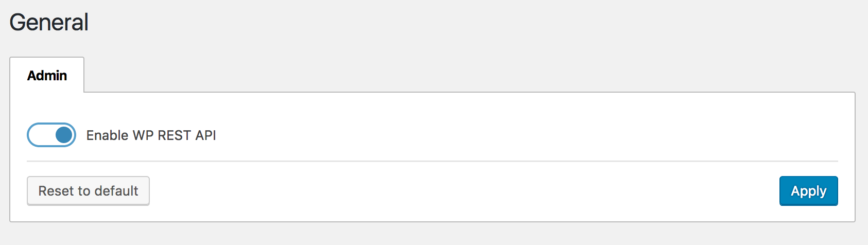The width and height of the screenshot is (868, 245).
Task: Click the Apply button
Action: point(808,191)
